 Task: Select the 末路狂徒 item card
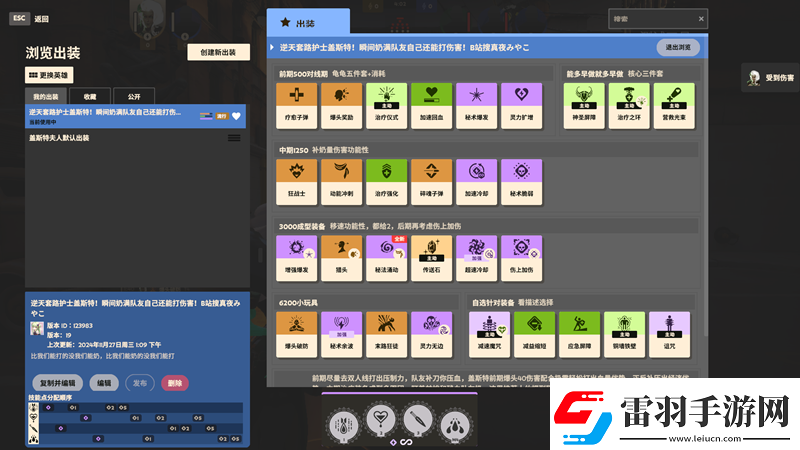tap(386, 335)
